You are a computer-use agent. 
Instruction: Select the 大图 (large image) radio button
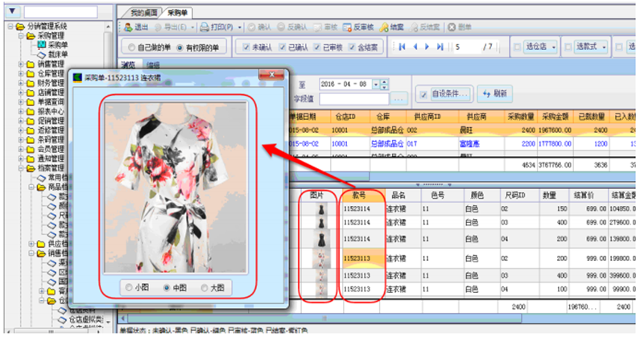205,288
